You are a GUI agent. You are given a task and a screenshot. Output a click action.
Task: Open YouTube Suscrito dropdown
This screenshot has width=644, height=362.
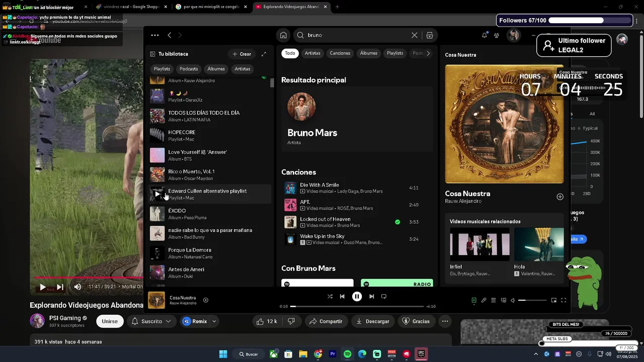pyautogui.click(x=151, y=321)
